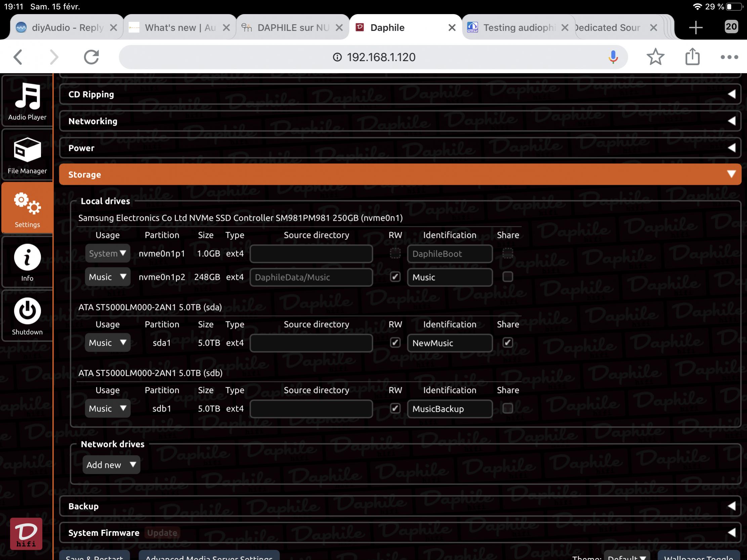Screen dimensions: 747x560
Task: Open the System usage dropdown for nvme0n1p1
Action: coord(108,253)
